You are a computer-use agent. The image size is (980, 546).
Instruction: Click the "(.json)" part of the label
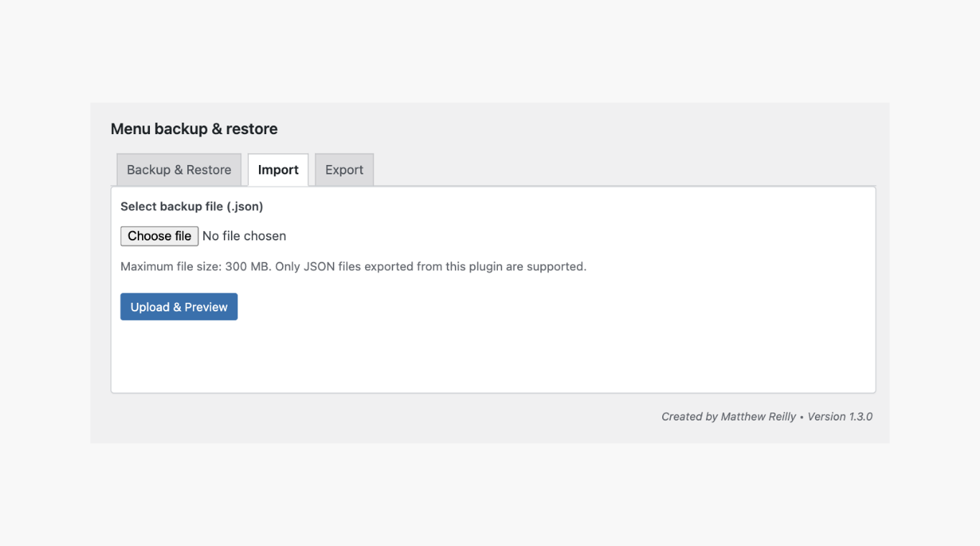point(245,207)
